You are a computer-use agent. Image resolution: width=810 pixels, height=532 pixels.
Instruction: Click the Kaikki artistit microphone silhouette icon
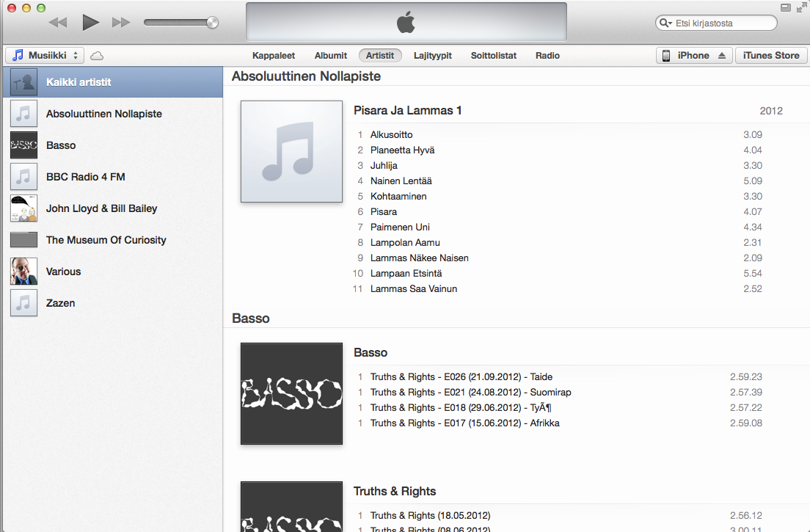click(23, 82)
